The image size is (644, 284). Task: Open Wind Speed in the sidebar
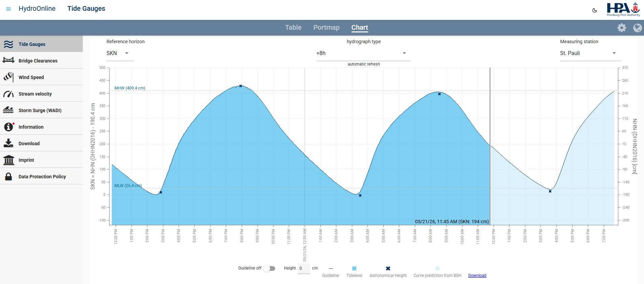(x=41, y=77)
